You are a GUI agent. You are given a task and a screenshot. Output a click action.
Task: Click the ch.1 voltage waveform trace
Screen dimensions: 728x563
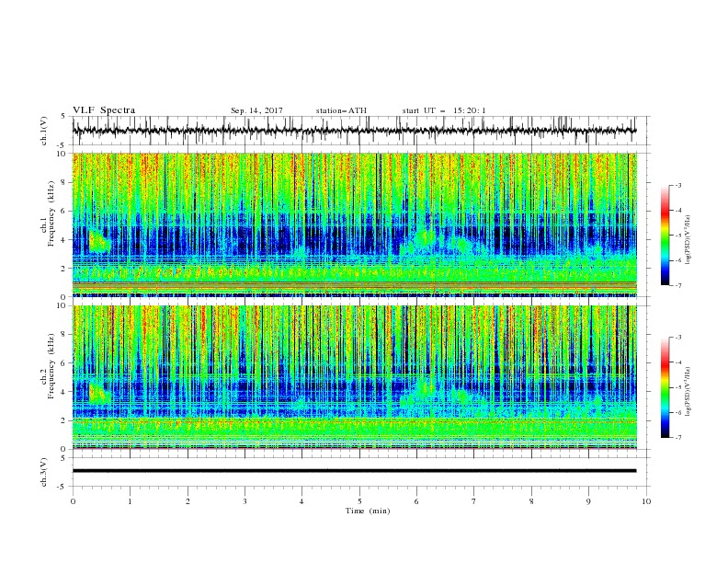coord(354,131)
